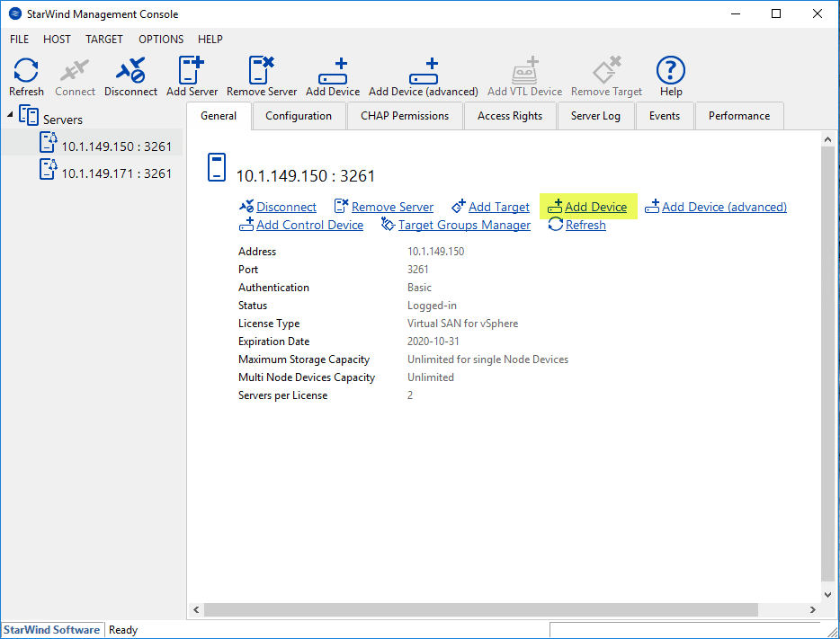Switch to the Performance tab

738,116
